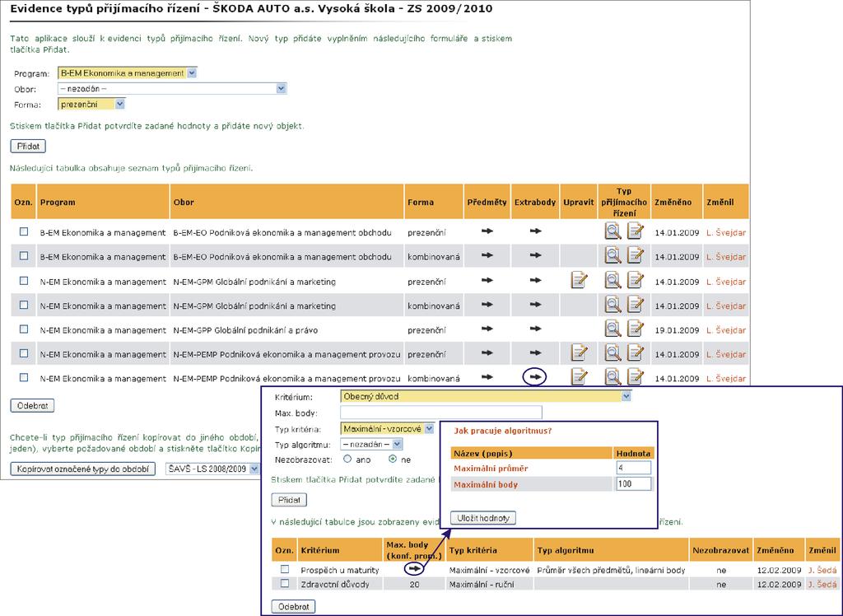Tick the checkbox for B-EM-EO prezenční row
The height and width of the screenshot is (616, 843).
click(x=24, y=231)
